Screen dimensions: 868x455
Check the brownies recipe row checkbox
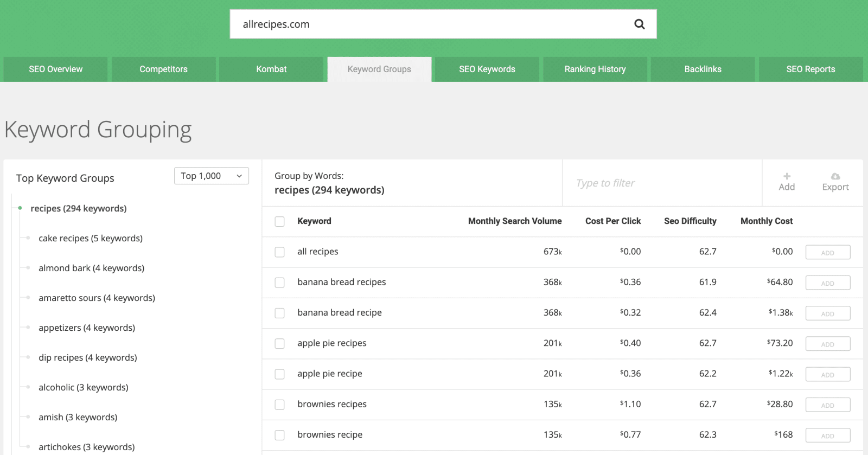pyautogui.click(x=279, y=435)
